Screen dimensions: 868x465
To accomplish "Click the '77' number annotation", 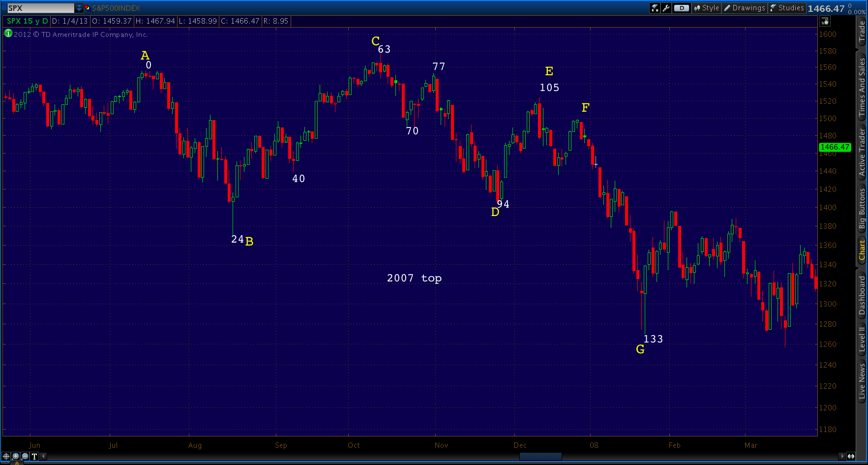I will tap(439, 66).
